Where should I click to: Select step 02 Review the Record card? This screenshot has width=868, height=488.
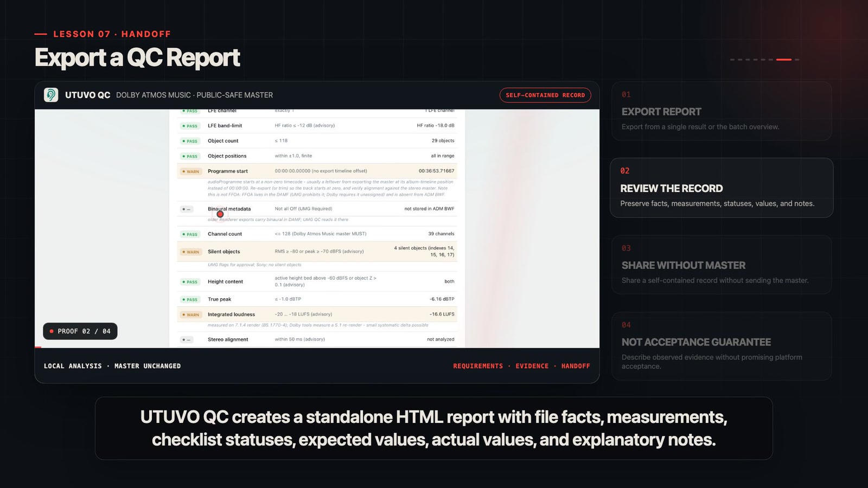pos(722,188)
